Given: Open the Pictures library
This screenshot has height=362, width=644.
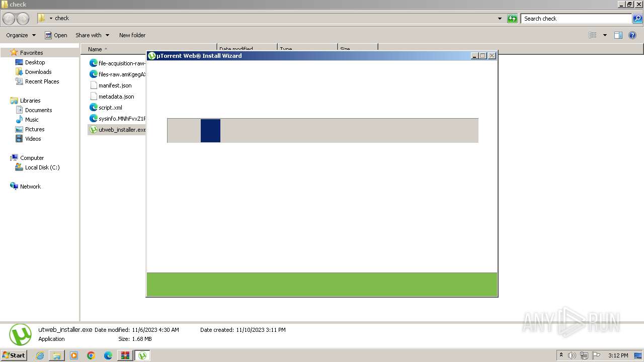Looking at the screenshot, I should pyautogui.click(x=35, y=129).
